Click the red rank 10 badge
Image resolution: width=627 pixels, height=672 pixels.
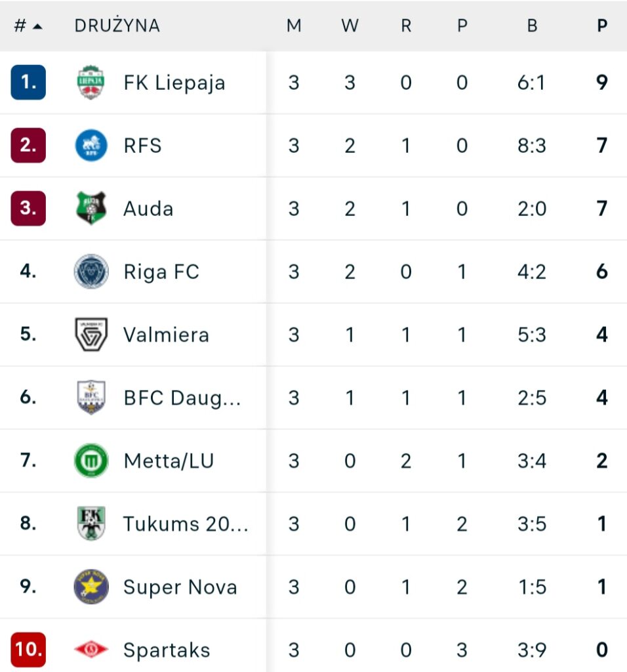(28, 650)
